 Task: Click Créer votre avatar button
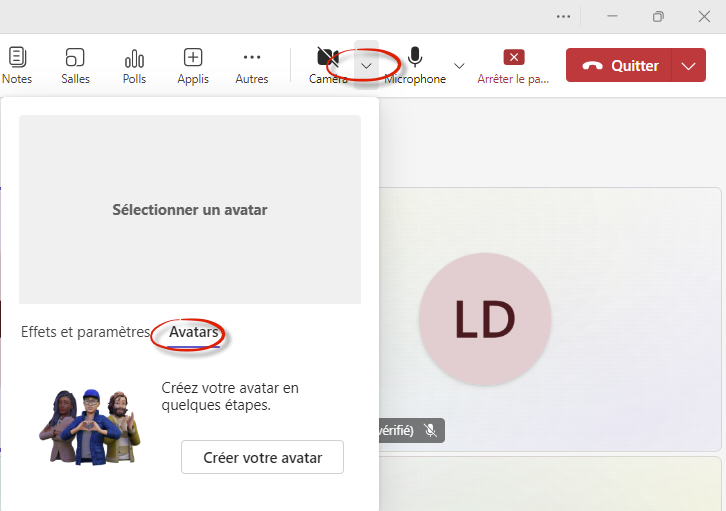pyautogui.click(x=262, y=457)
